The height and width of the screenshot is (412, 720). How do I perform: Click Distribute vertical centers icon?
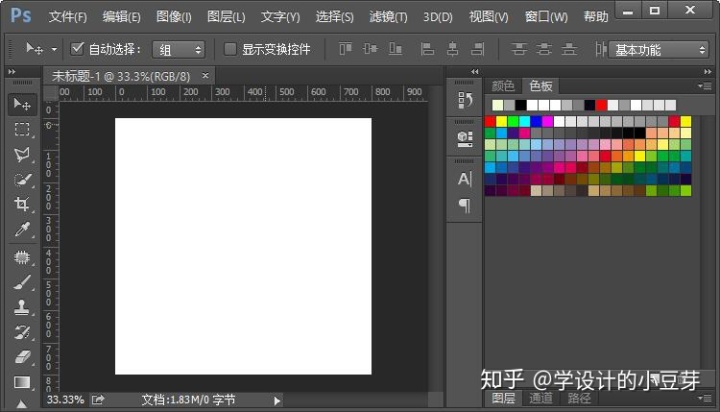(544, 49)
